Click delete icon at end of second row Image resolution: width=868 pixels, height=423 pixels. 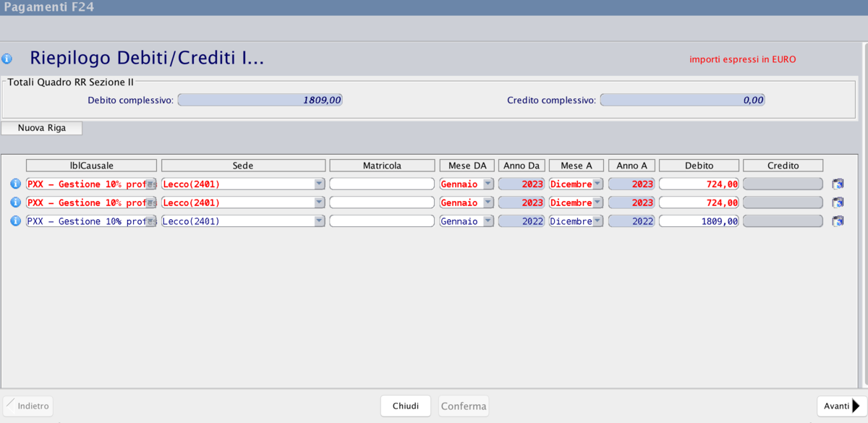(x=838, y=202)
